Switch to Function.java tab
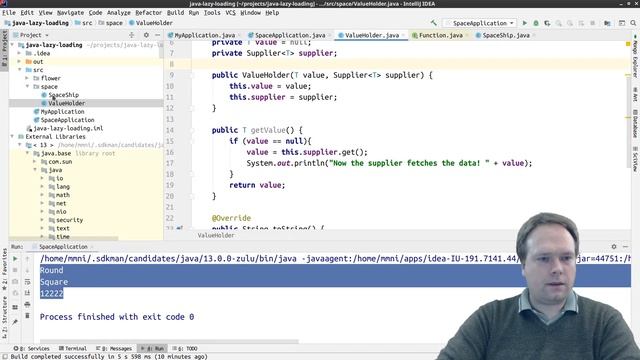 pyautogui.click(x=440, y=36)
